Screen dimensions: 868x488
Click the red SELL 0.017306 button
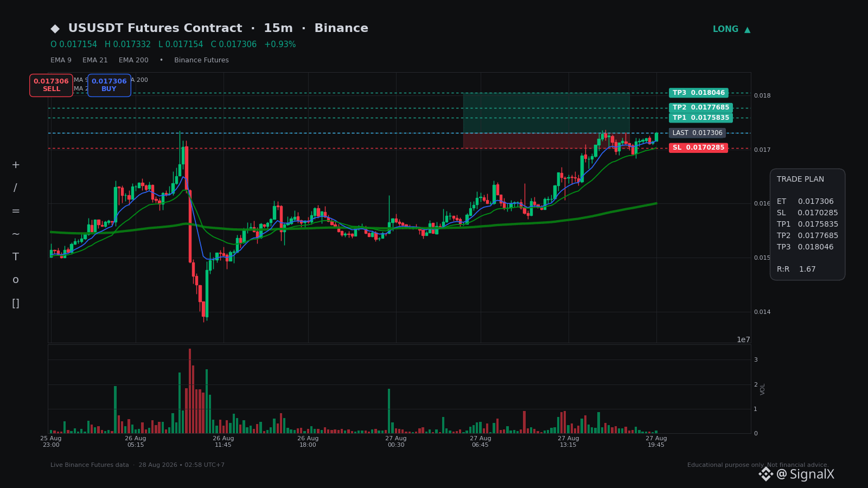pyautogui.click(x=51, y=85)
